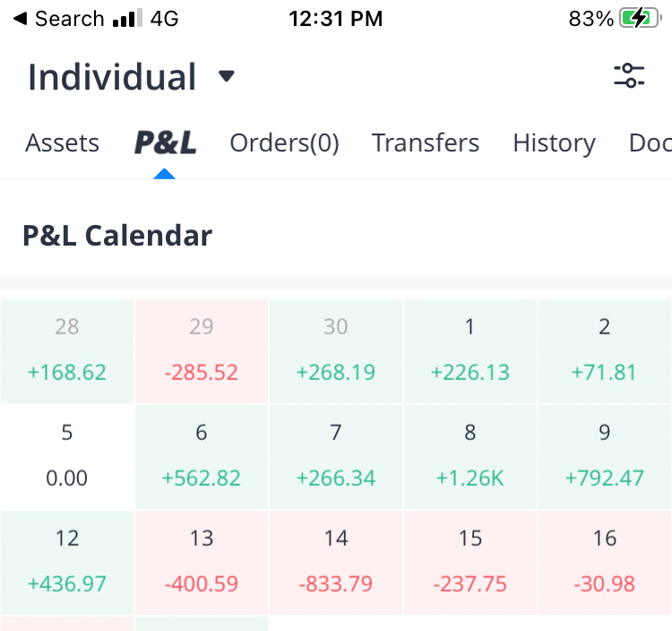Select day 29 with -285.52 loss
Viewport: 672px width, 631px height.
pyautogui.click(x=202, y=350)
